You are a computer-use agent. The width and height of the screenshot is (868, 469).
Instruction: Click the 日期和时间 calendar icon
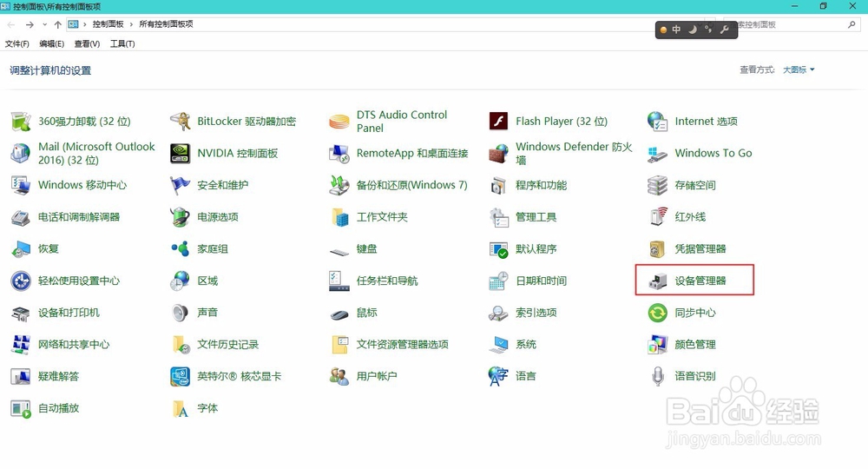click(x=499, y=281)
